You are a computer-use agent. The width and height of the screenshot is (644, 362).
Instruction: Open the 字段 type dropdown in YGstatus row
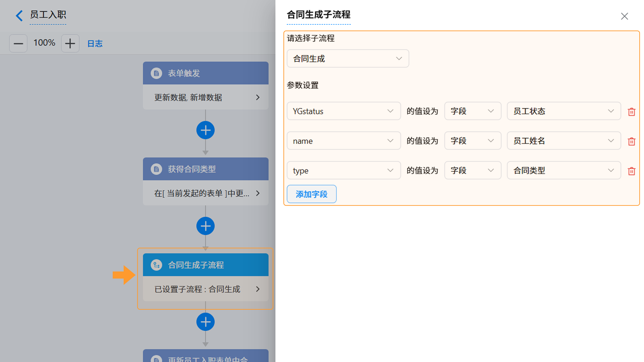(x=472, y=111)
